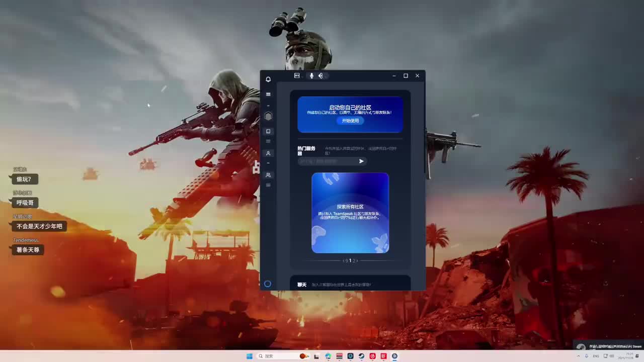Close the TeamSpeak window
644x362 pixels.
point(417,76)
